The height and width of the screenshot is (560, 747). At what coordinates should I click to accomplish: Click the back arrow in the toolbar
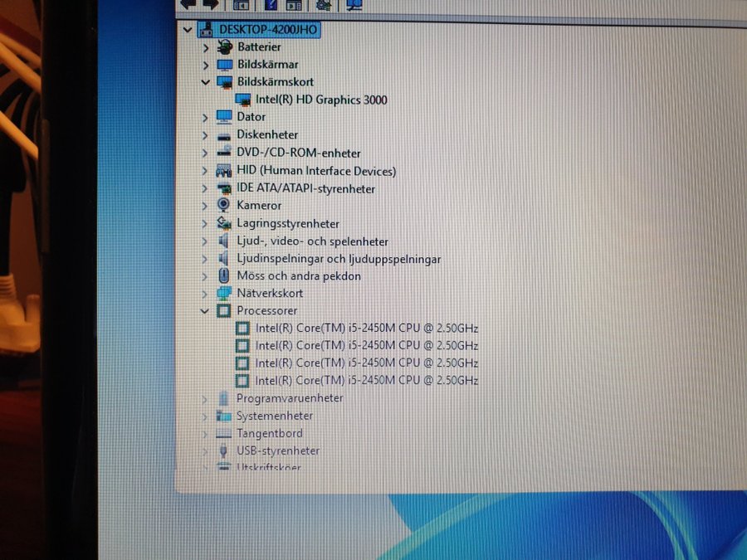click(188, 4)
